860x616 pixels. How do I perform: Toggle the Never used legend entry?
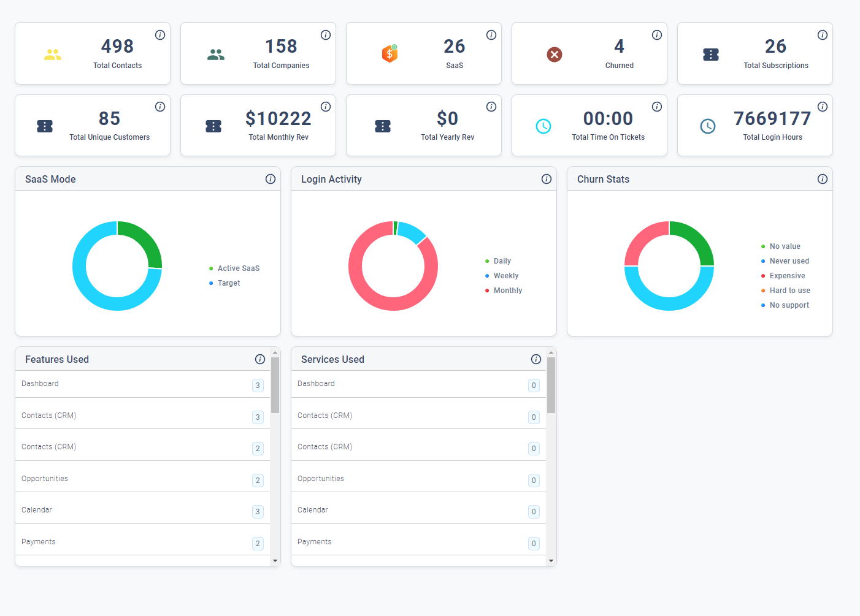785,261
